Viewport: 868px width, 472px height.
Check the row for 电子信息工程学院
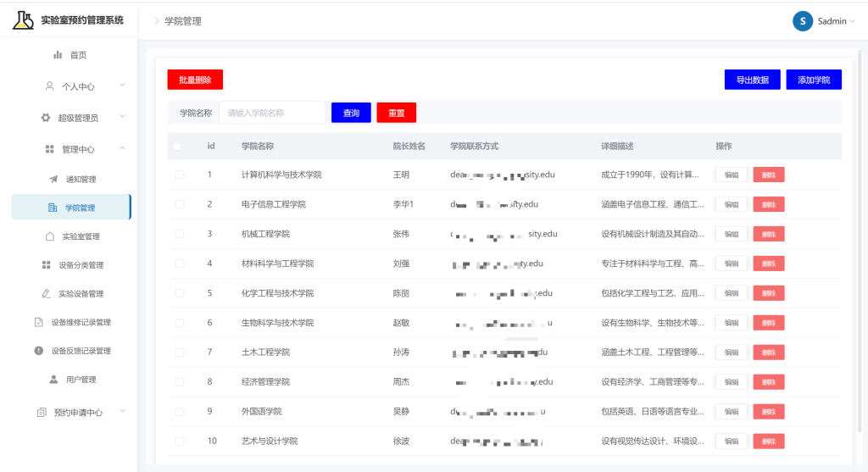(x=180, y=204)
